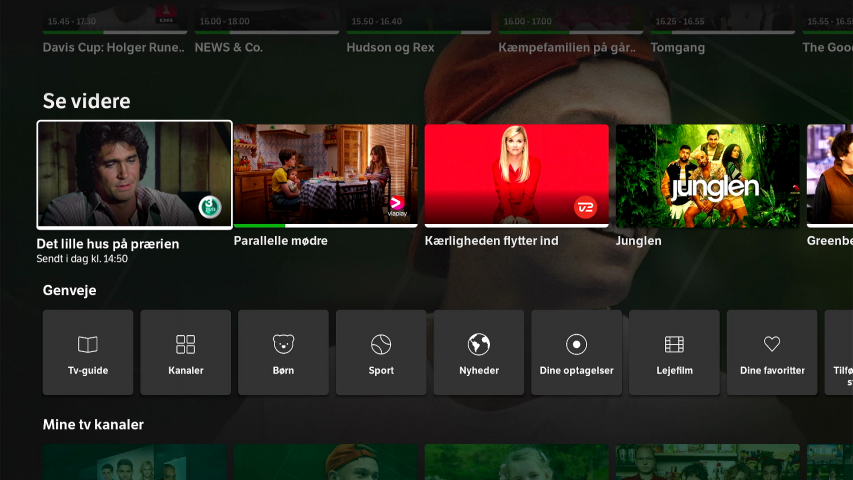This screenshot has width=853, height=480.
Task: Select the Sport ball icon
Action: click(381, 345)
